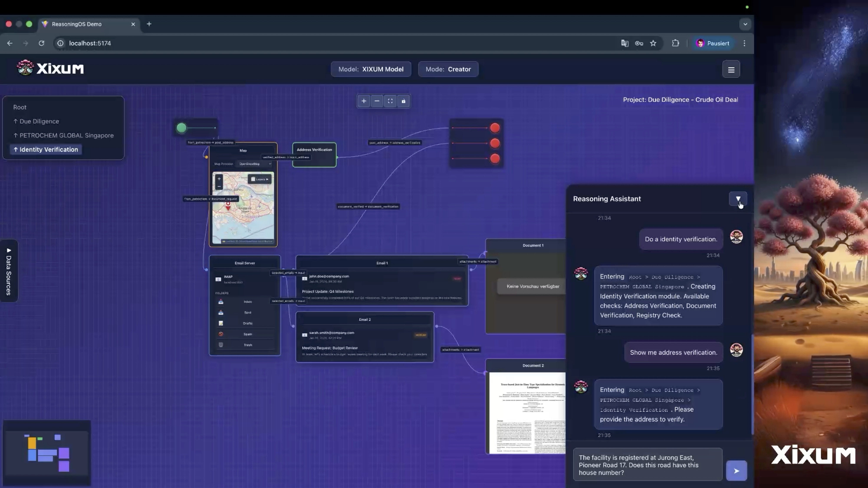The width and height of the screenshot is (868, 488).
Task: Click assistant avatar beside 'Creating Identity Verification module'
Action: click(x=581, y=273)
